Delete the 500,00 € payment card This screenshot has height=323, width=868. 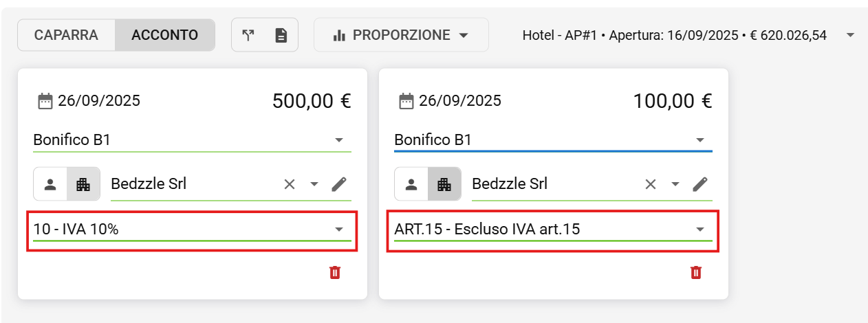[x=335, y=273]
